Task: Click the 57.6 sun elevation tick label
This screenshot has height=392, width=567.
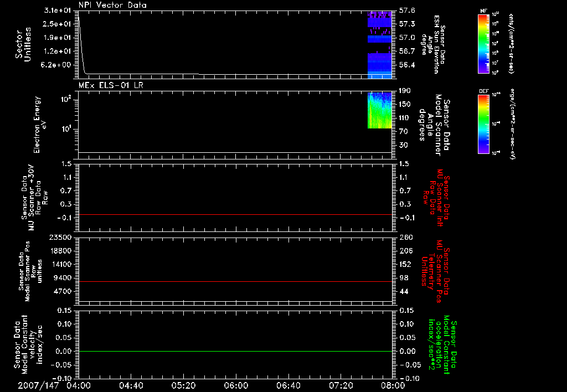Action: pos(407,11)
